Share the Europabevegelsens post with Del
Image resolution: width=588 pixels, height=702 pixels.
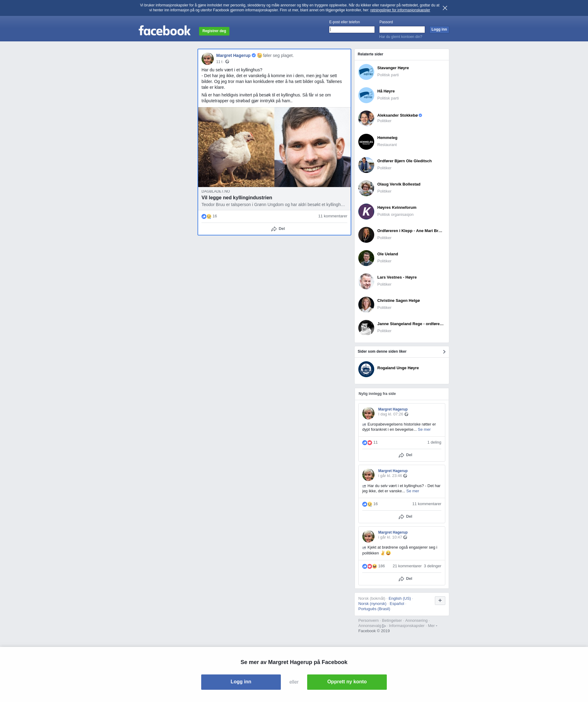point(405,455)
